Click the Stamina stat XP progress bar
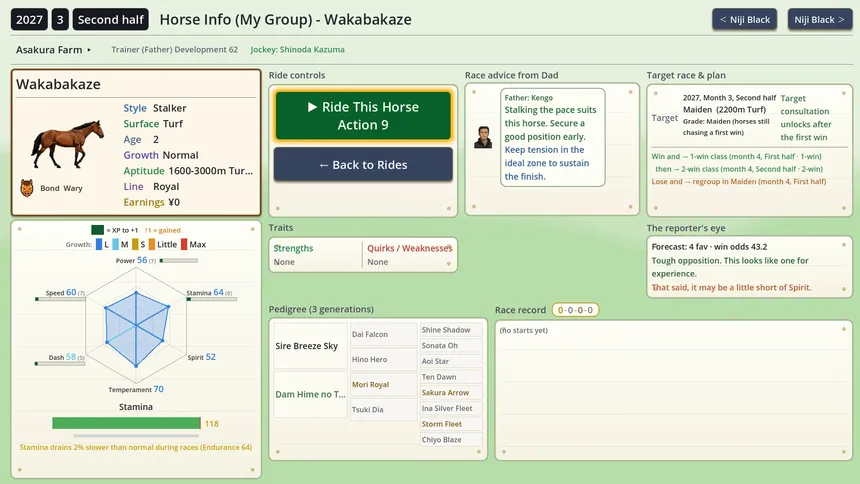This screenshot has height=484, width=860. coord(212,299)
